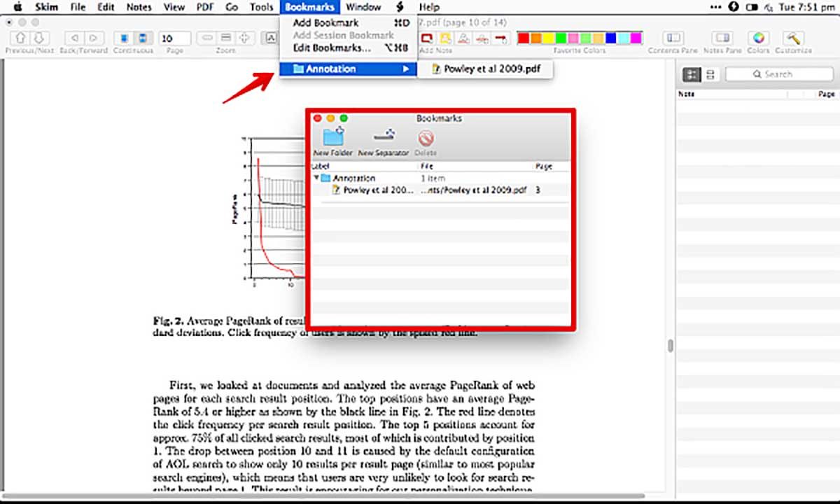The height and width of the screenshot is (504, 840).
Task: Pick the red favorite color swatch
Action: [524, 36]
